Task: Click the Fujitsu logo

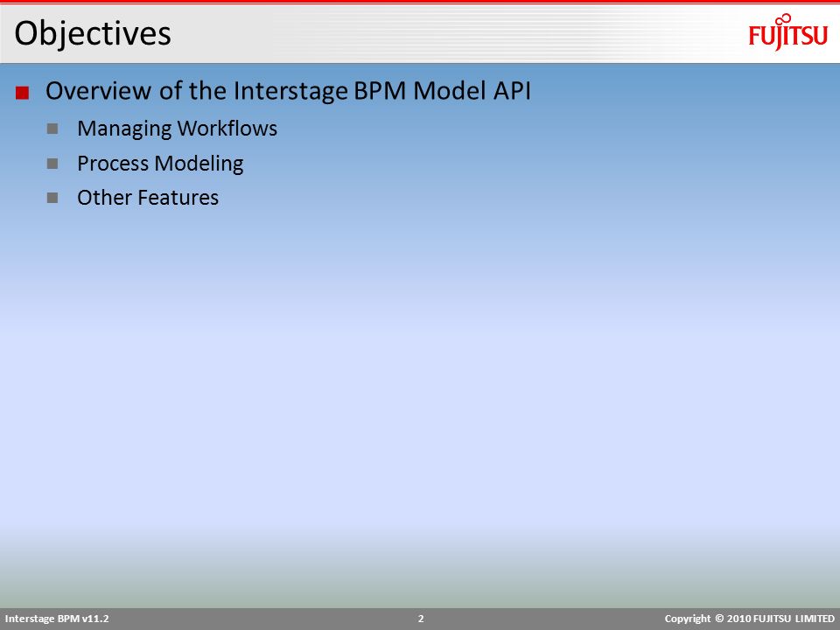Action: (788, 32)
